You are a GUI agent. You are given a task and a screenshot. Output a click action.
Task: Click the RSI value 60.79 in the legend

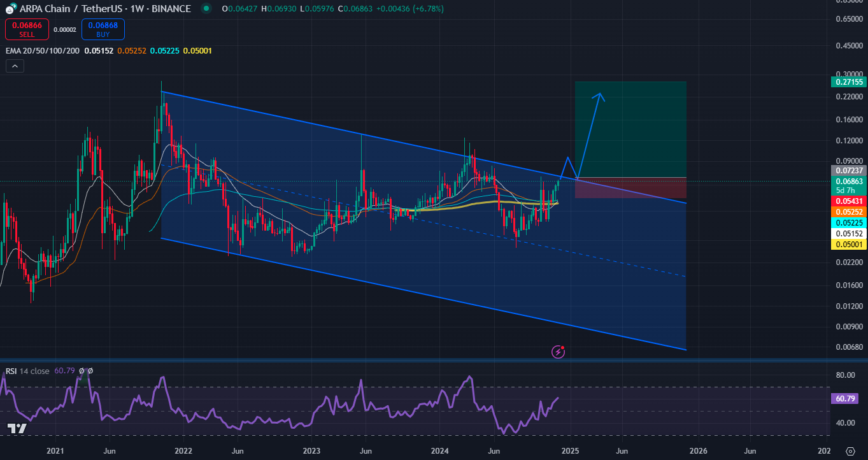[x=64, y=371]
